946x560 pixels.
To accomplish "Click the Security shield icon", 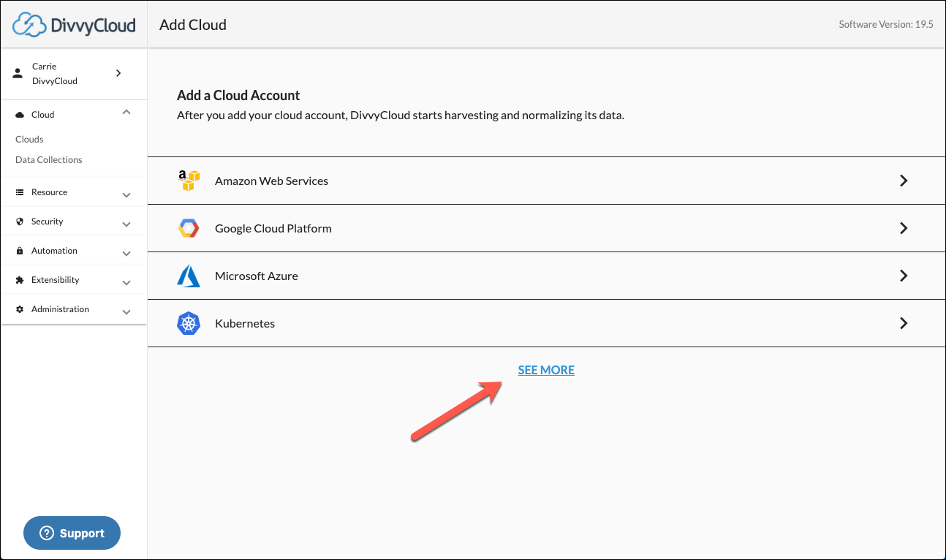I will point(20,222).
